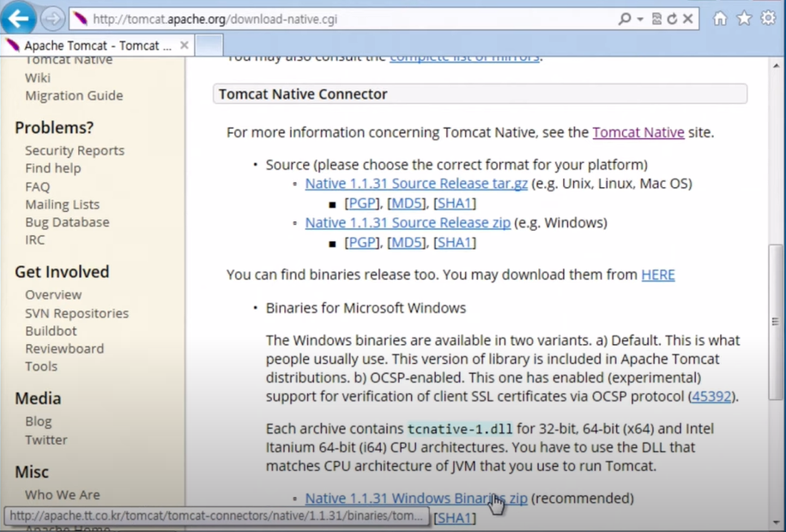Reload the page with the refresh icon
786x532 pixels.
point(672,19)
